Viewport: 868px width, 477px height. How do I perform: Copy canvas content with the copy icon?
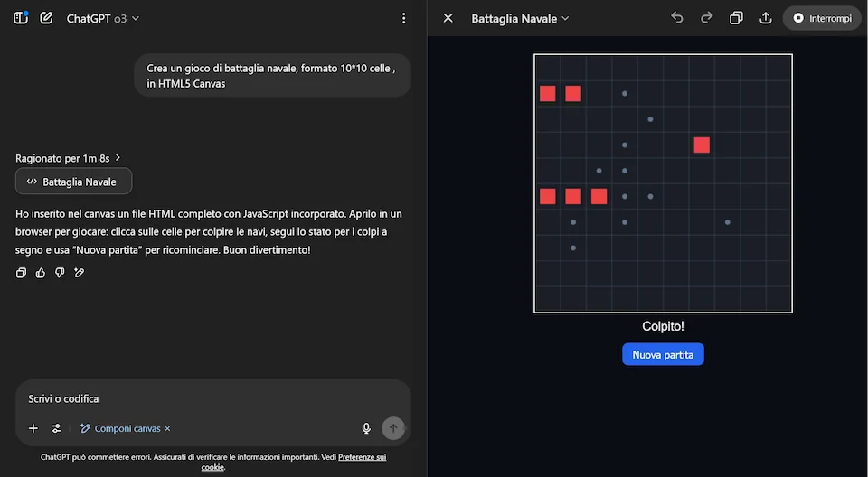[736, 18]
